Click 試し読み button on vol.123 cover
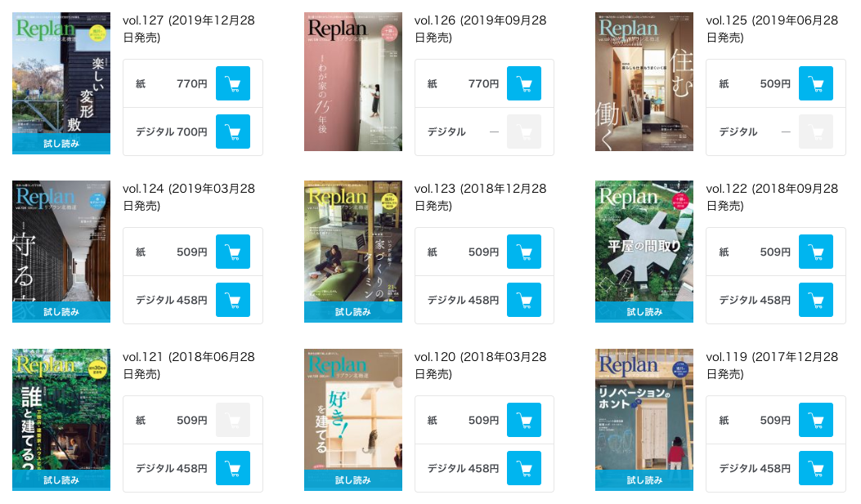 click(x=353, y=312)
